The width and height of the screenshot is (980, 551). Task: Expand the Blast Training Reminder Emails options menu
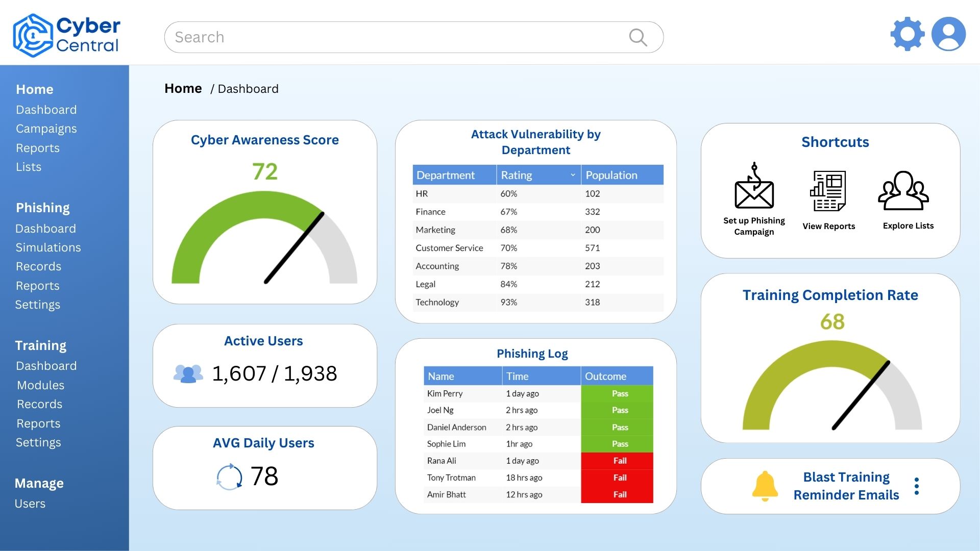[x=917, y=485]
